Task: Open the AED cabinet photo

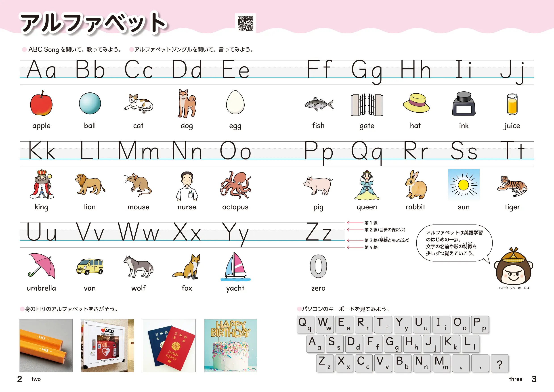Action: pyautogui.click(x=107, y=345)
